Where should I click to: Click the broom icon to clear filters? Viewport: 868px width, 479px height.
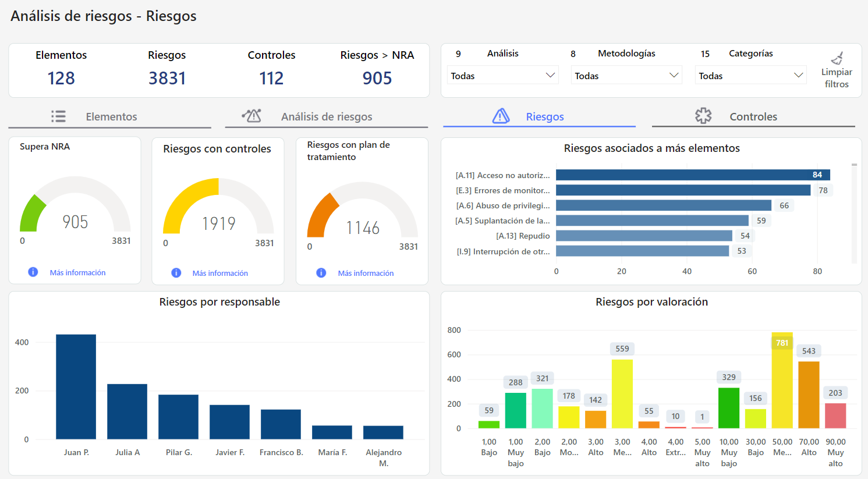837,58
